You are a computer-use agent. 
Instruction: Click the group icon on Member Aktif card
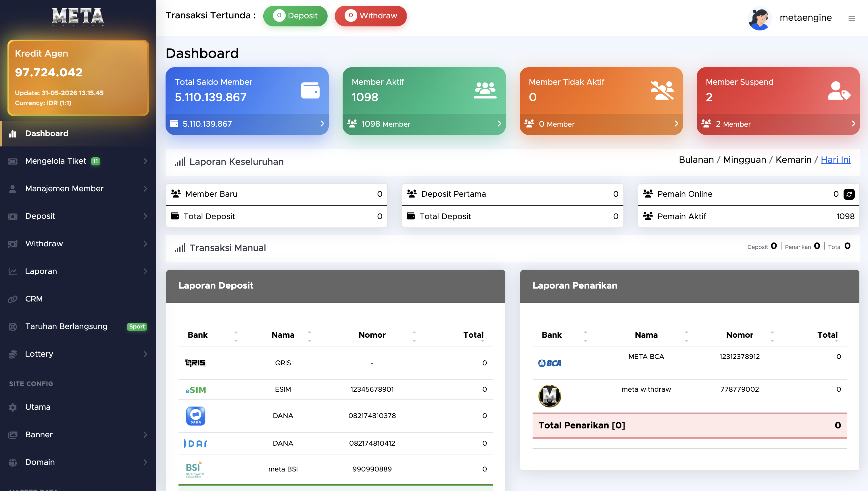485,90
